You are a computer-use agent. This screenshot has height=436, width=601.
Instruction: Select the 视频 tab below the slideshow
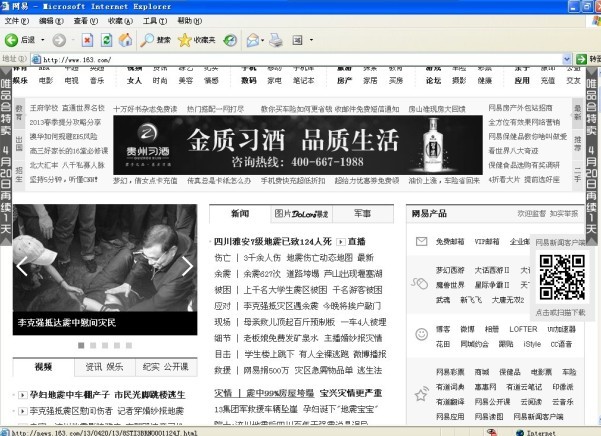tap(43, 366)
